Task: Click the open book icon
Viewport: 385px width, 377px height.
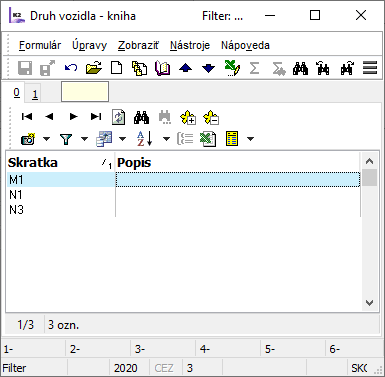Action: click(163, 68)
